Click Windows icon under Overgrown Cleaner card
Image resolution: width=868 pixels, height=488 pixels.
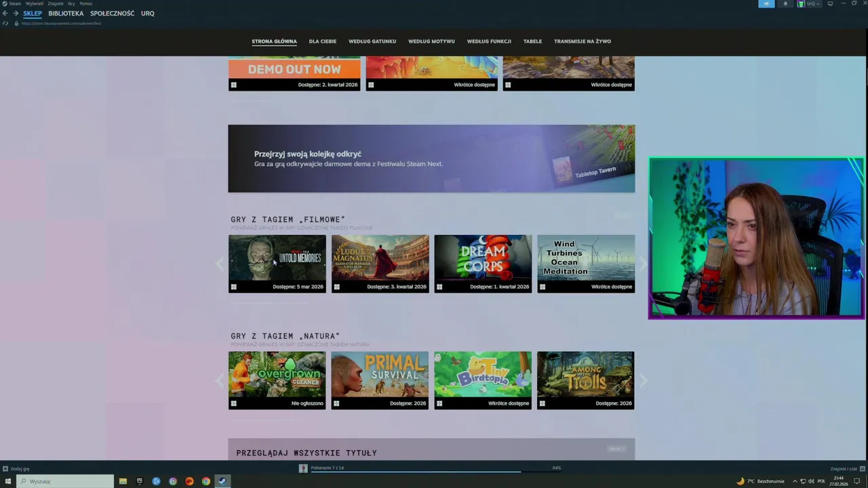click(233, 403)
